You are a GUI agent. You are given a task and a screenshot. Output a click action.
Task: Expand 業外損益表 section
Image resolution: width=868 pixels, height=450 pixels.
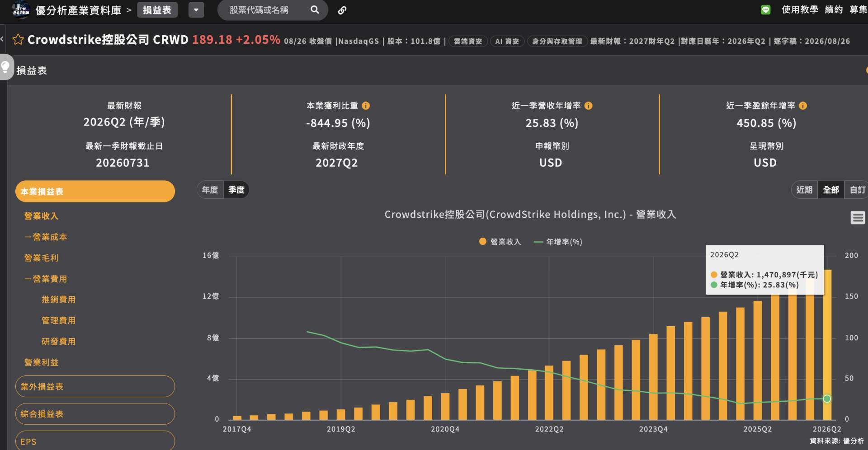pos(95,386)
